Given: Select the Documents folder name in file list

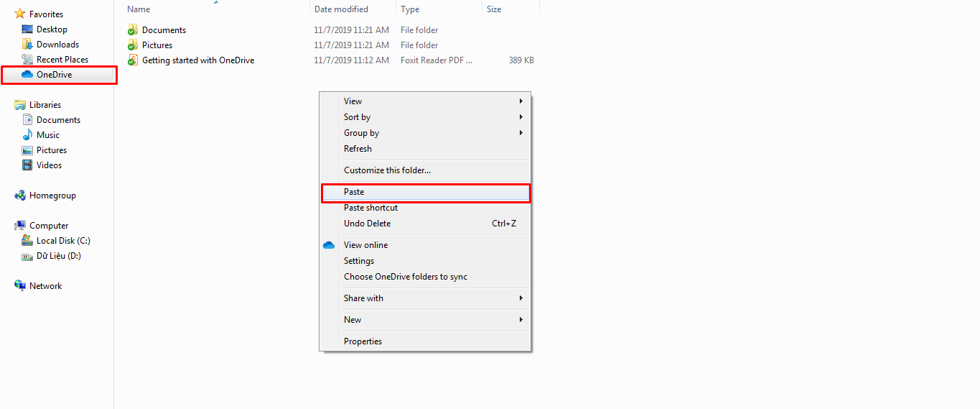Looking at the screenshot, I should tap(164, 30).
